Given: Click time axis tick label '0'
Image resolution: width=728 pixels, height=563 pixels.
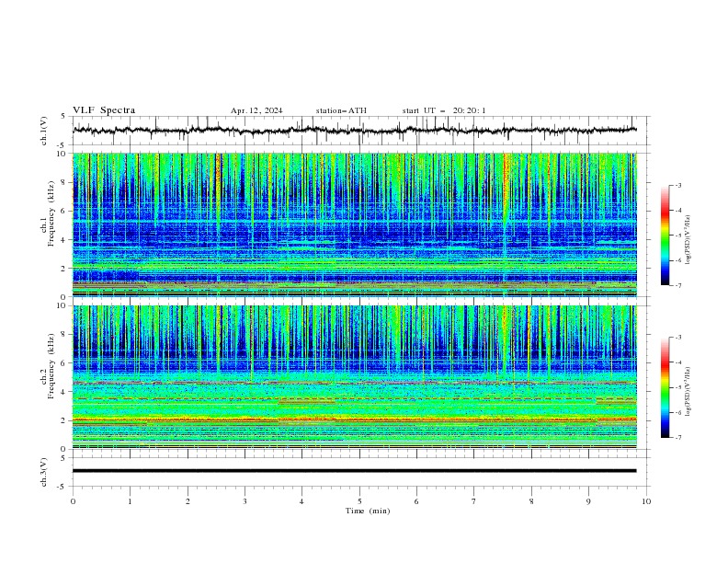Looking at the screenshot, I should (73, 501).
